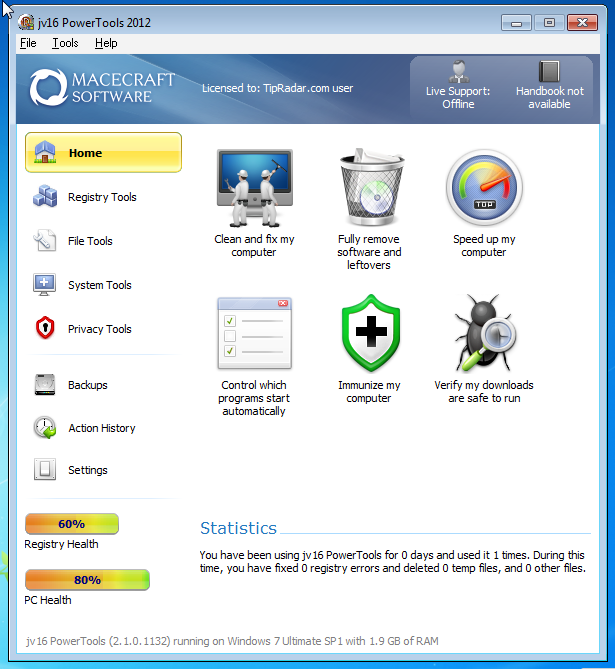The image size is (615, 669).
Task: Click the green shield Immunize icon
Action: coord(371,333)
